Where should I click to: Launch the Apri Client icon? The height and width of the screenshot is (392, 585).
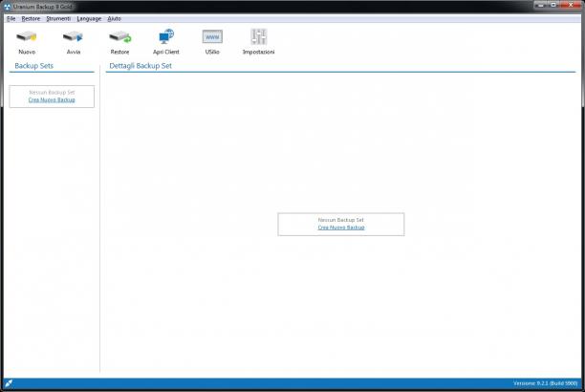pos(166,36)
